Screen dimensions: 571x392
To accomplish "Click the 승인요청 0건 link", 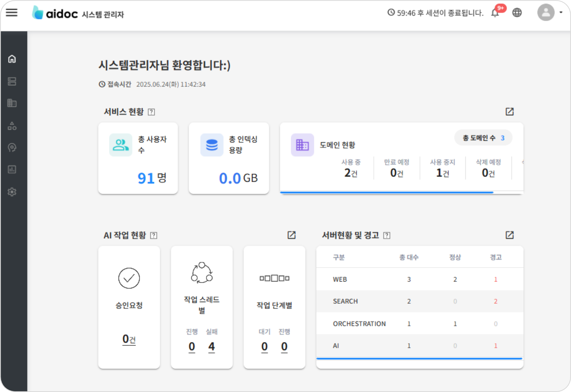I will click(129, 339).
